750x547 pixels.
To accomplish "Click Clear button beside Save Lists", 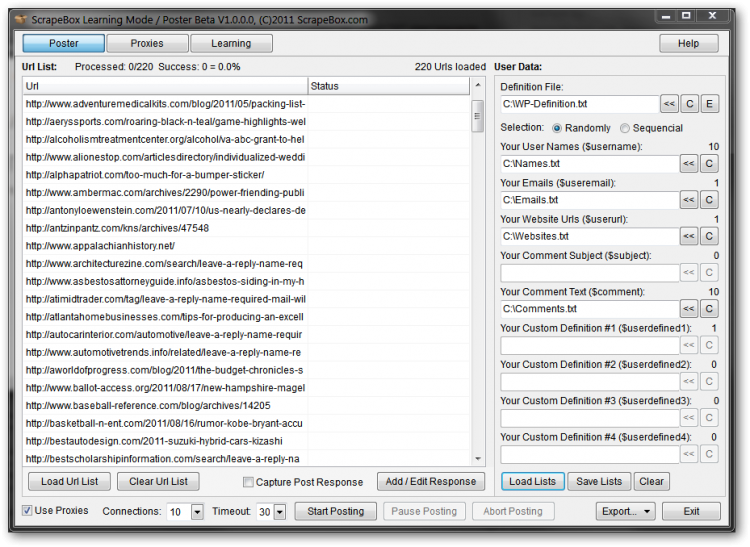I will 651,481.
